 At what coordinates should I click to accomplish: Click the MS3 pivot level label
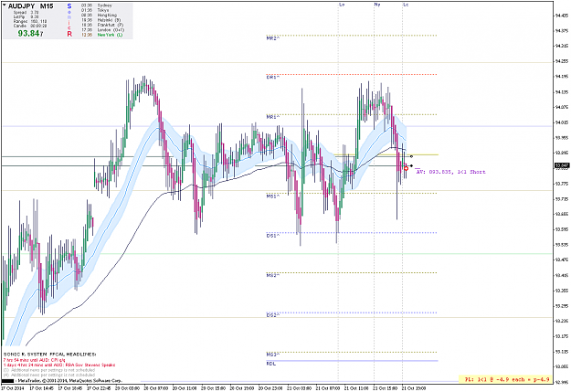click(x=273, y=355)
